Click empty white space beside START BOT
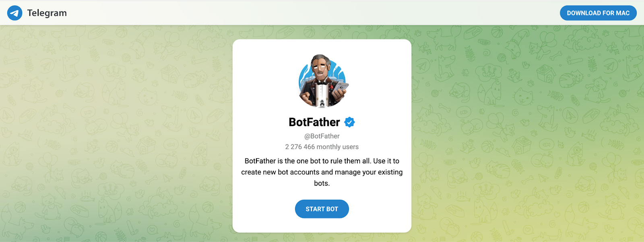Viewport: 644px width, 242px height. pyautogui.click(x=378, y=209)
